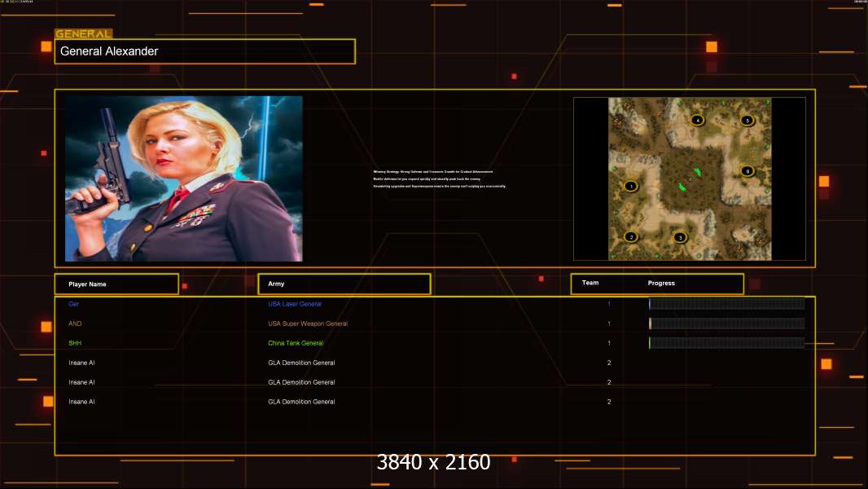This screenshot has width=868, height=489.
Task: Click the USA Laser General army entry
Action: (x=295, y=304)
